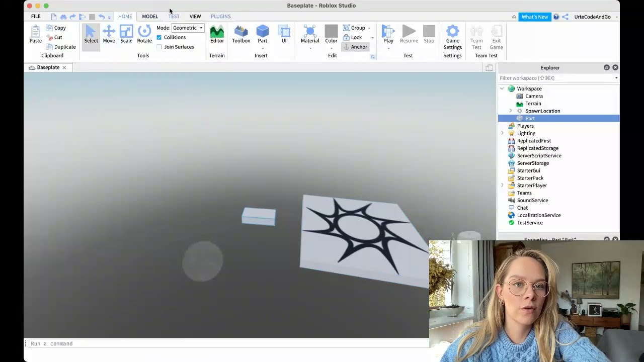This screenshot has width=644, height=362.
Task: Click the share icon near username
Action: pos(565,17)
